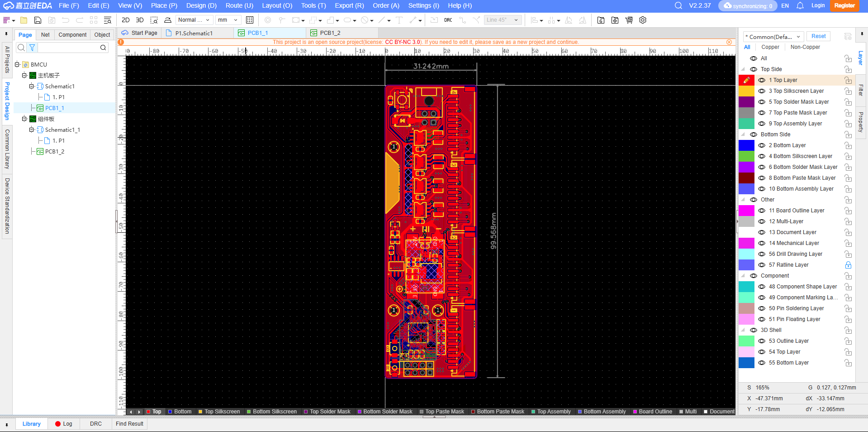Open the mm units dropdown
The height and width of the screenshot is (432, 868).
tap(228, 20)
